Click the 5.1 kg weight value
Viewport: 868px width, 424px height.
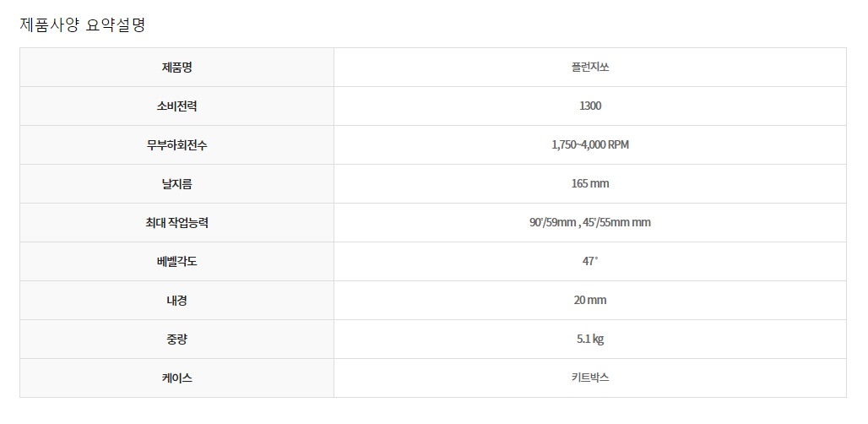point(590,339)
